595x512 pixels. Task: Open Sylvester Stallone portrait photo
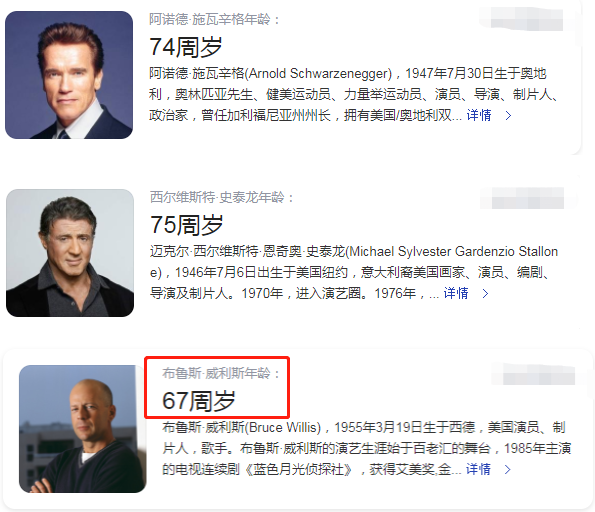pos(70,253)
